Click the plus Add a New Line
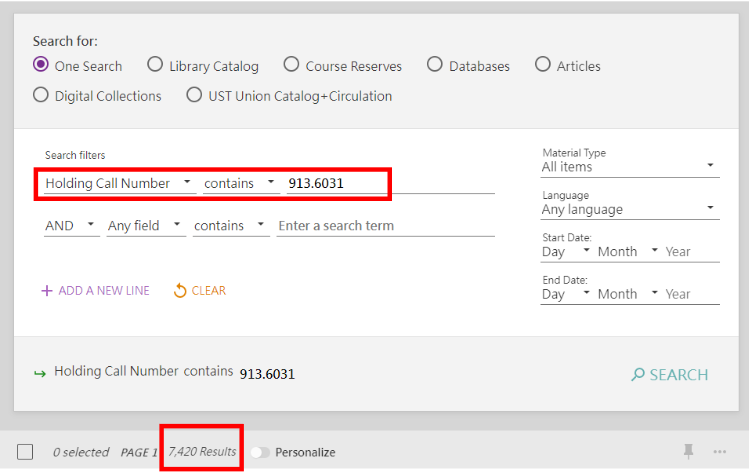The height and width of the screenshot is (473, 749). (95, 291)
